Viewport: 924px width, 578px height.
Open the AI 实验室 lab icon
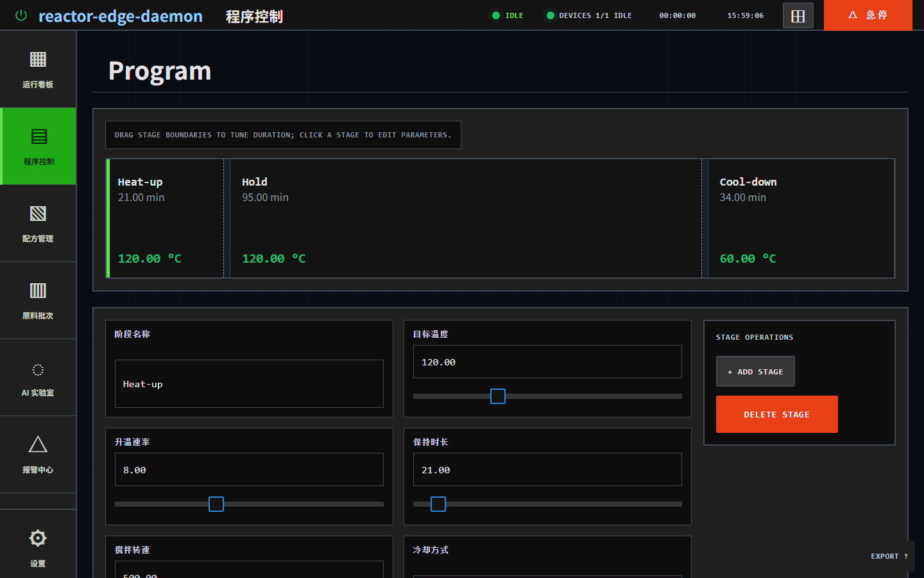coord(38,370)
